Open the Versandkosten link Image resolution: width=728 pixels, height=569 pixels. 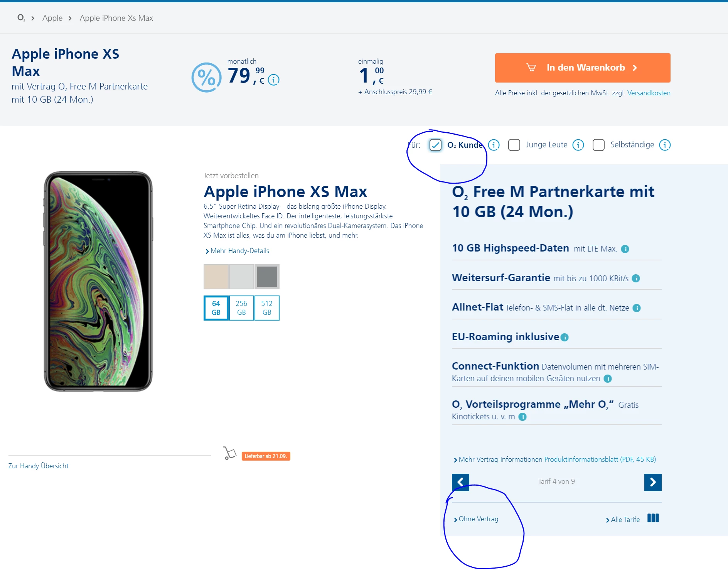pos(649,93)
